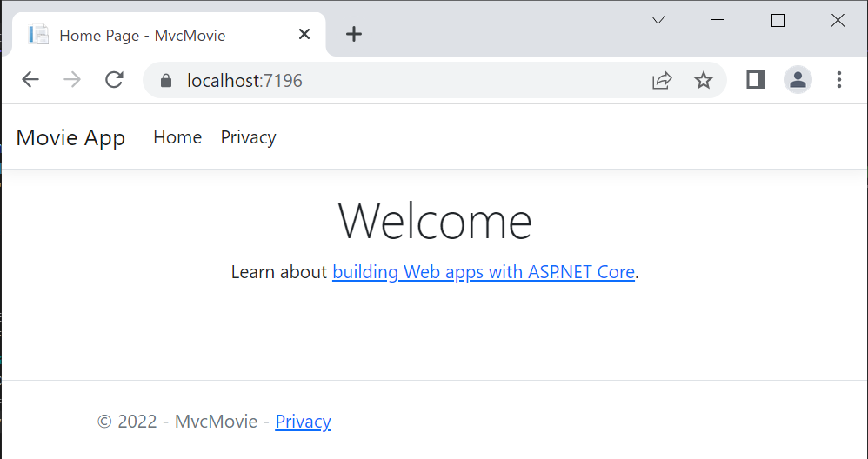
Task: Click the forward navigation arrow
Action: 72,80
